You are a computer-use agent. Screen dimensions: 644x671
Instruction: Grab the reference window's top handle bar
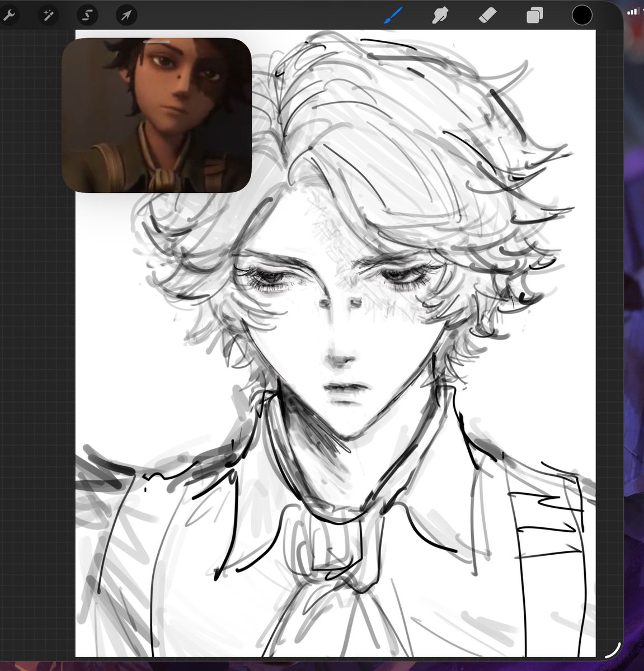pyautogui.click(x=157, y=41)
